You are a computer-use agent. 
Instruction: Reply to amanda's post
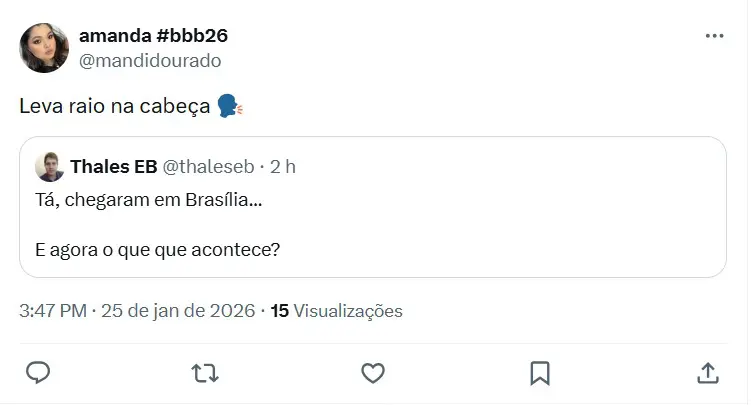tap(38, 373)
